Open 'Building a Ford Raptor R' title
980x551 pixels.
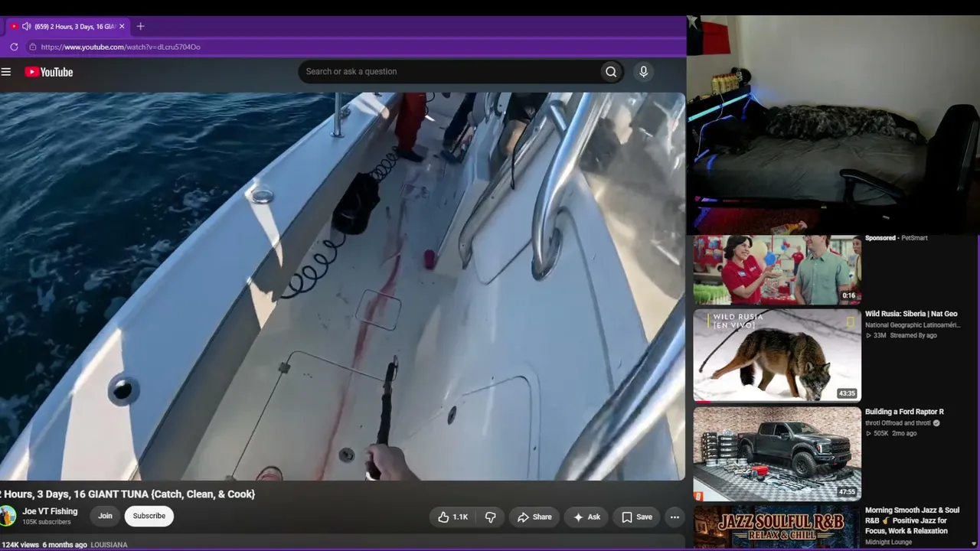904,412
